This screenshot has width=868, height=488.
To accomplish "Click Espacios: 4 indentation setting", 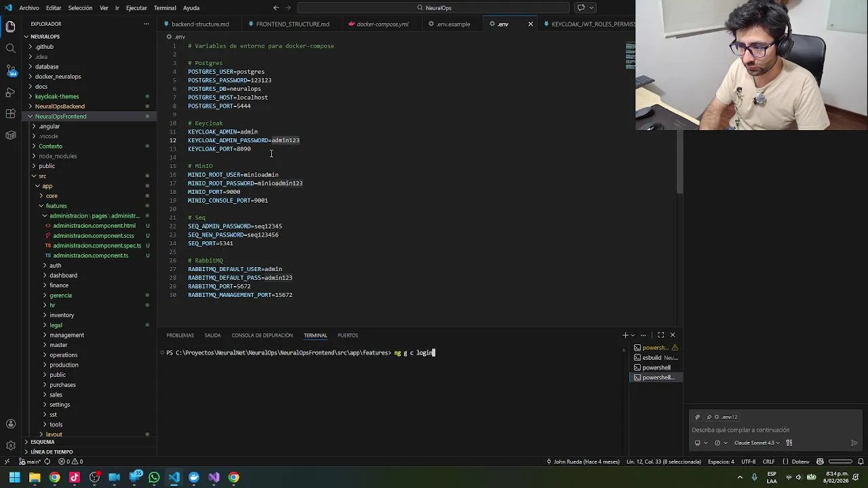I will click(x=721, y=462).
